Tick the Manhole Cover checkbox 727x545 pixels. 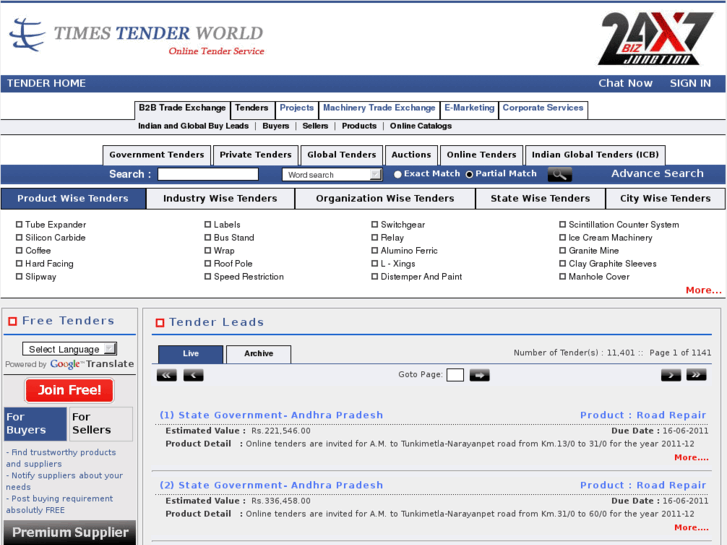tap(562, 276)
